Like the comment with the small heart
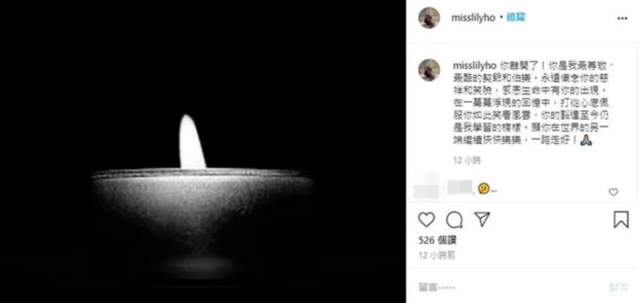The height and width of the screenshot is (303, 644). 613,192
